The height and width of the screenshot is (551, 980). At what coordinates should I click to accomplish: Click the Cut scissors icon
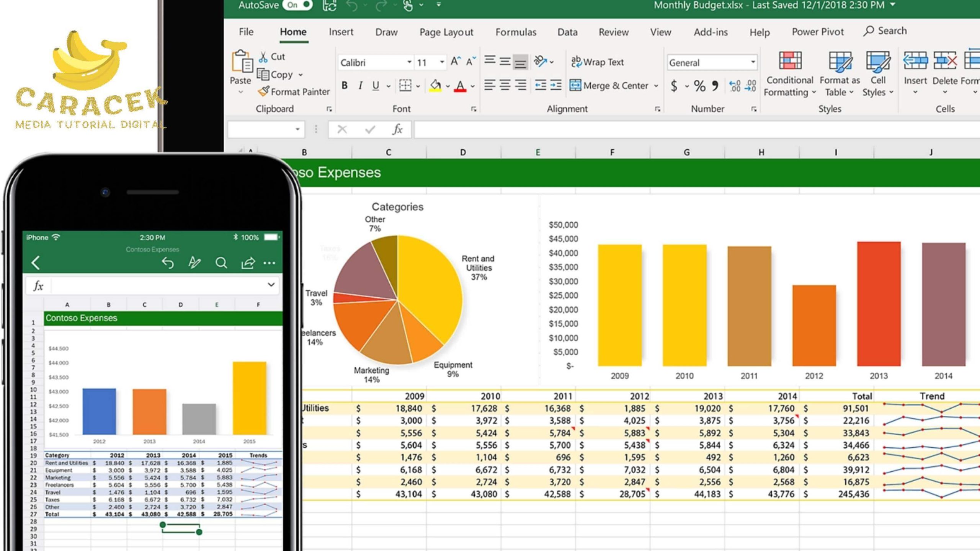point(263,57)
